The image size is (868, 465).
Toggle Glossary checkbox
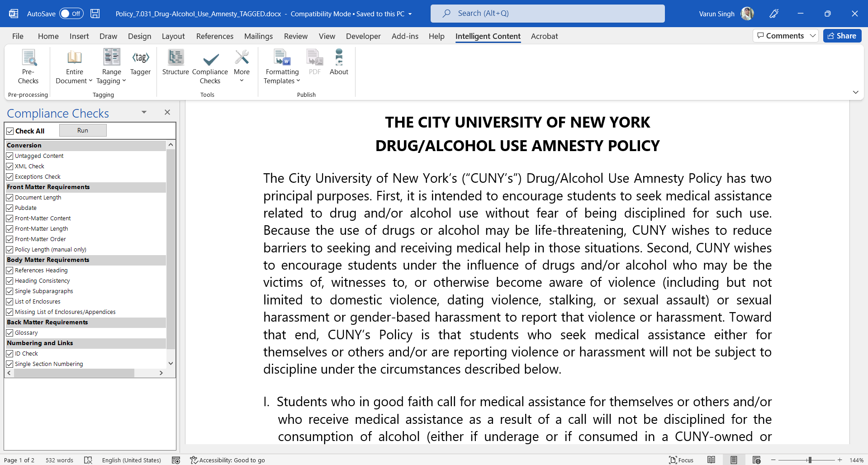pyautogui.click(x=9, y=333)
